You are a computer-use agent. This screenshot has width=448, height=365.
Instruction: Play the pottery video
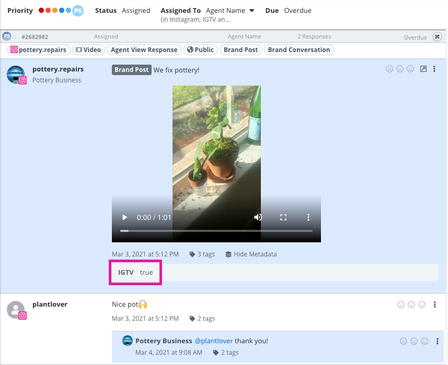click(124, 217)
